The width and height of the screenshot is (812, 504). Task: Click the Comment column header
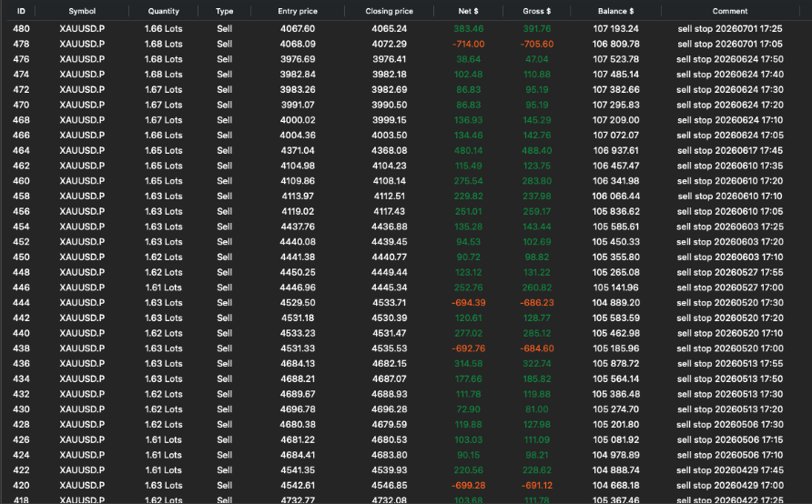click(x=730, y=11)
